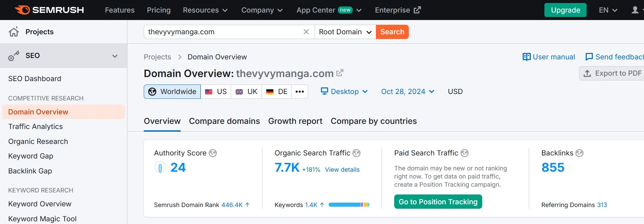Viewport: 644px width, 224px height.
Task: Select the Worldwide database button
Action: pyautogui.click(x=172, y=92)
